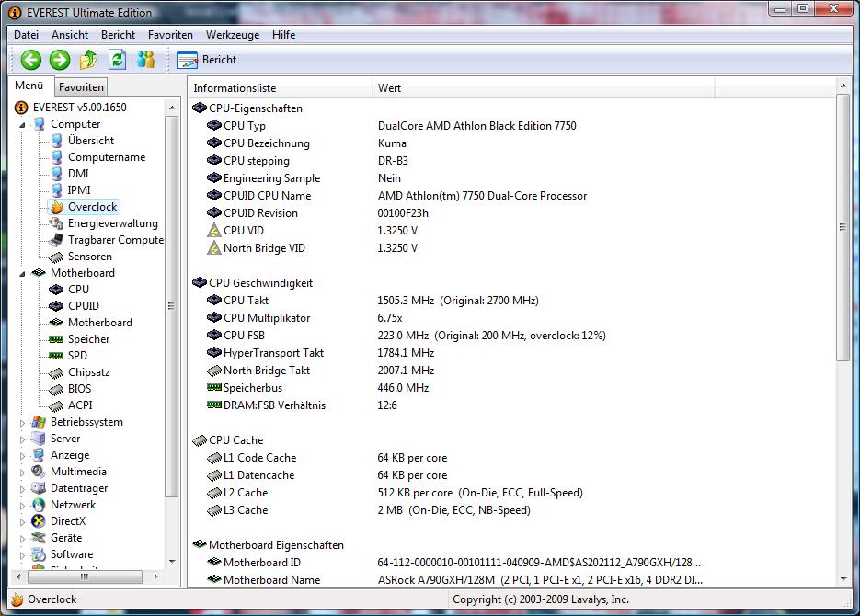Select the DirectX icon in tree

(x=39, y=521)
